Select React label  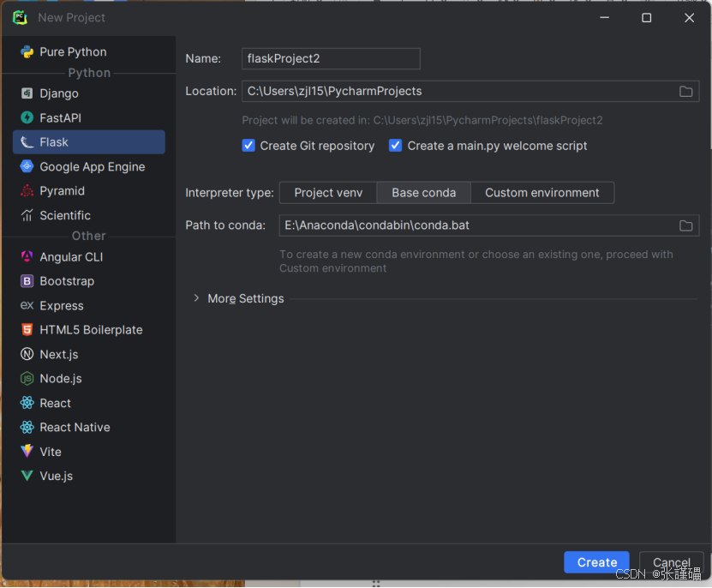[56, 403]
